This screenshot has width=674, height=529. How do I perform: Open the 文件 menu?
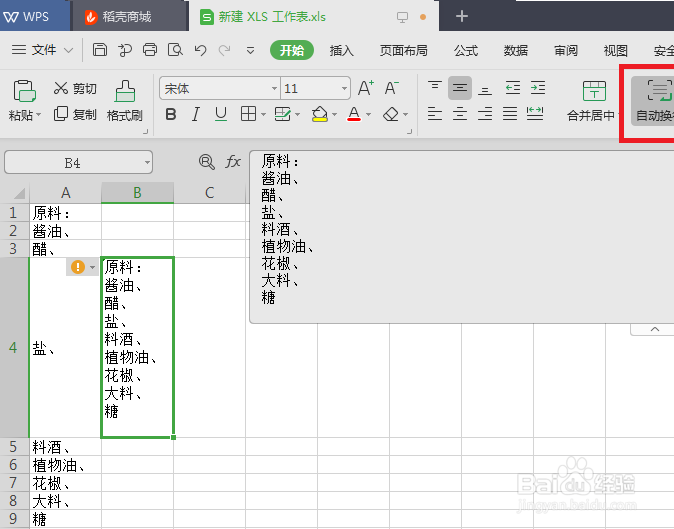[x=42, y=50]
